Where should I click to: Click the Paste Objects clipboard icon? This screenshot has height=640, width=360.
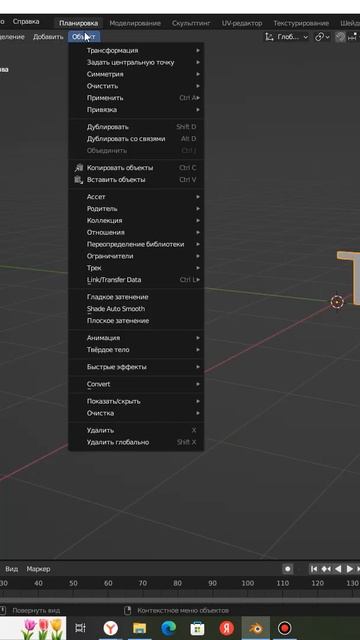(x=79, y=180)
